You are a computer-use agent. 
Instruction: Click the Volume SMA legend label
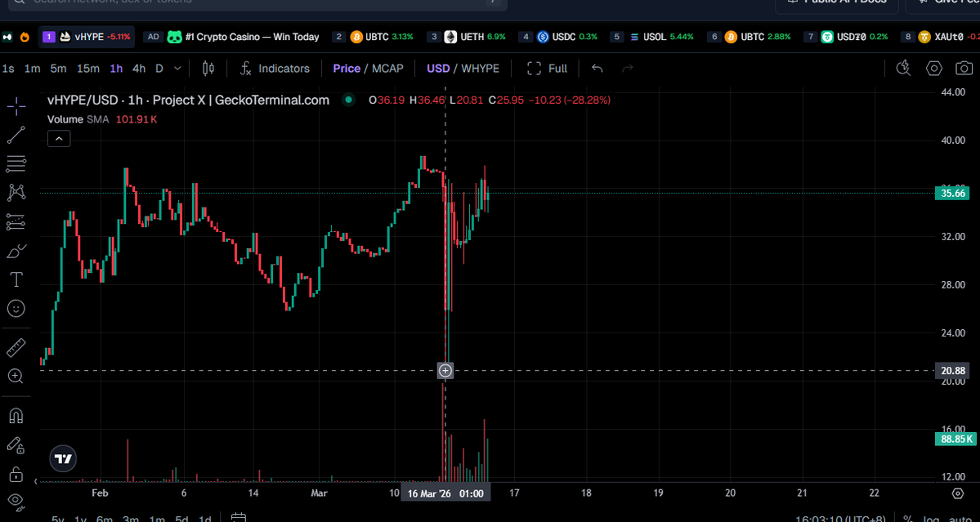pos(78,119)
